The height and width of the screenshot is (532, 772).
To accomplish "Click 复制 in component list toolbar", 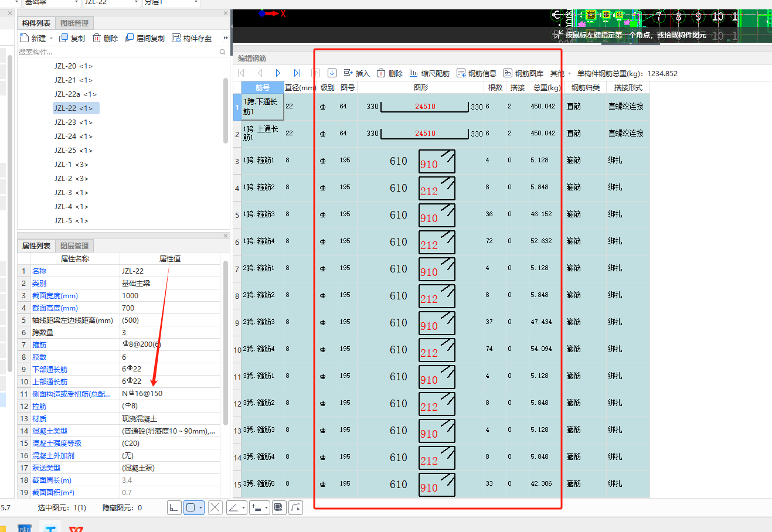I will [x=72, y=38].
